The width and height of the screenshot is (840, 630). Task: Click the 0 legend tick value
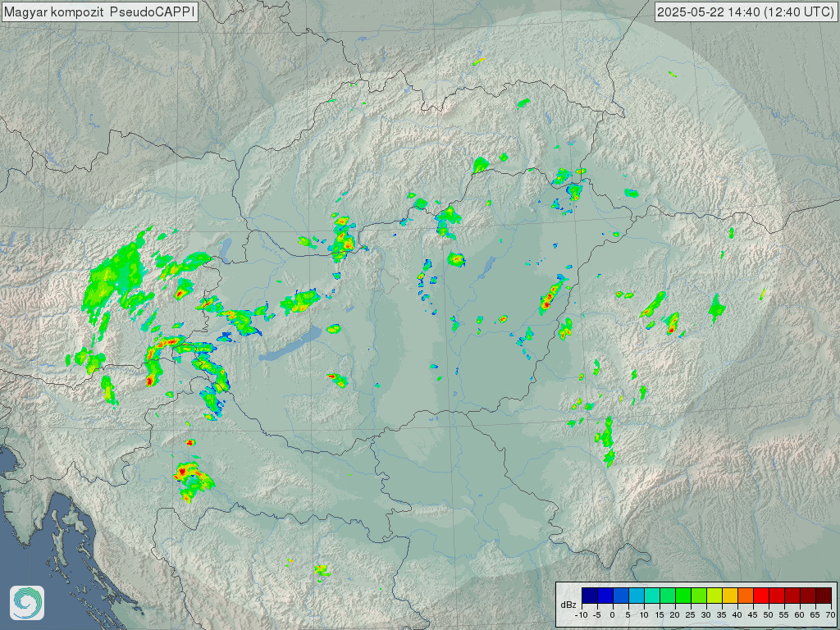612,615
